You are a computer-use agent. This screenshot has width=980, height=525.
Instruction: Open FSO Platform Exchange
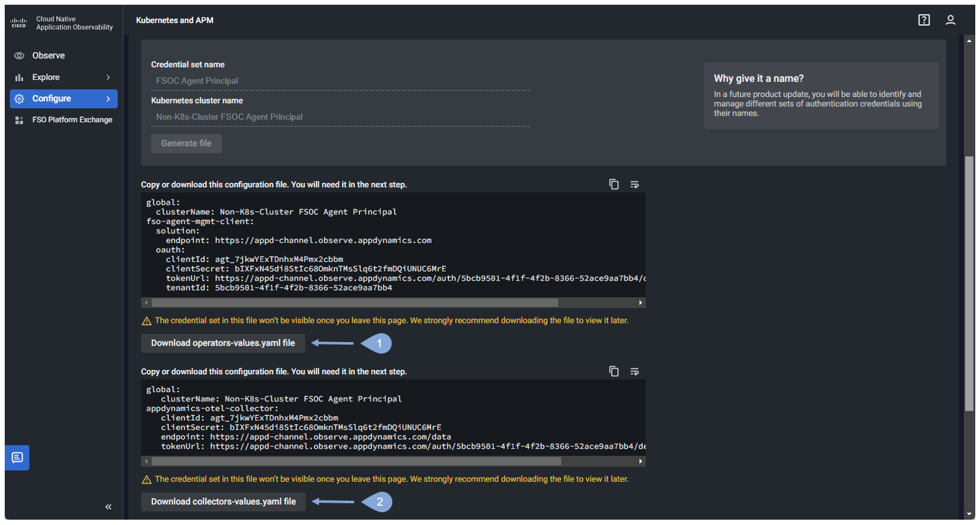(72, 120)
